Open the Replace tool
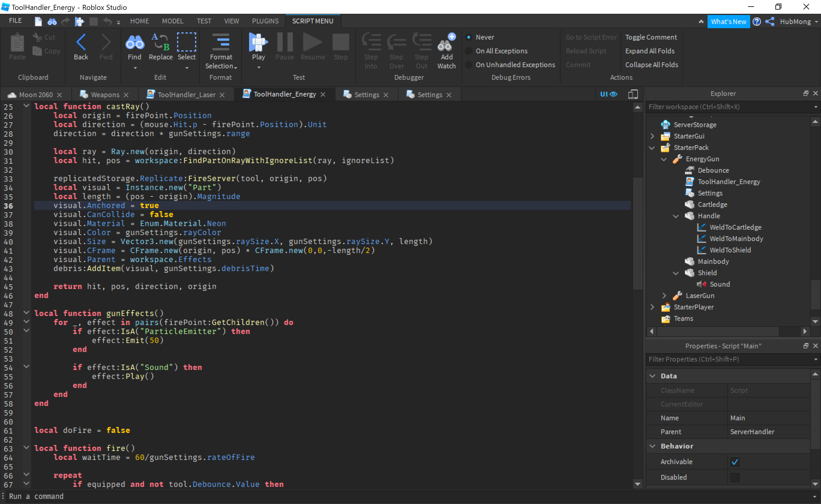Screen dimensions: 821x504 (161, 43)
